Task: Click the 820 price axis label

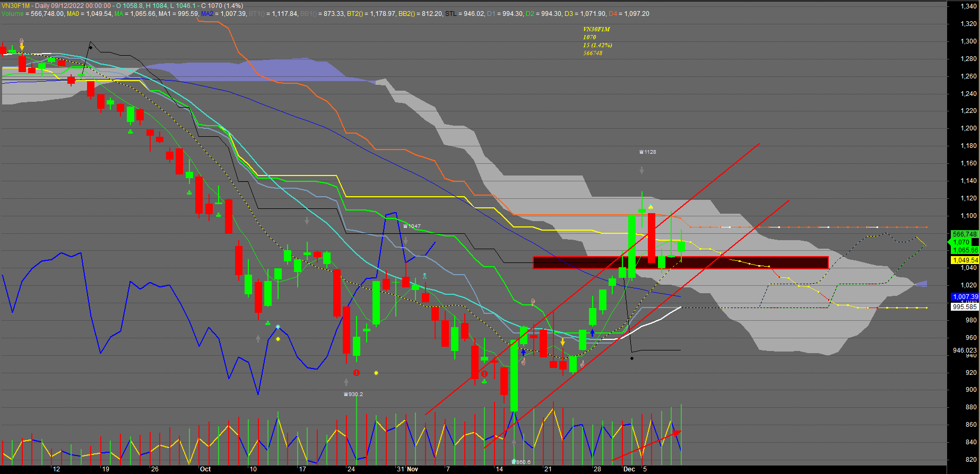Action: (971, 460)
